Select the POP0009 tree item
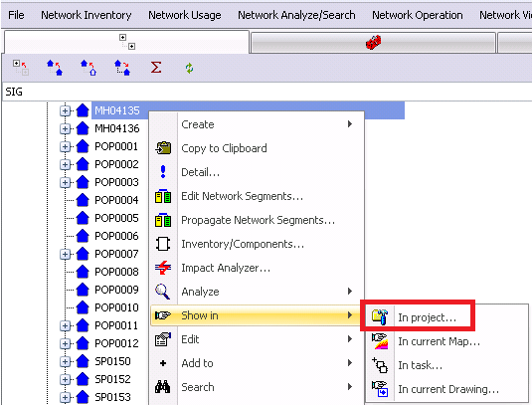532x405 pixels. (116, 290)
